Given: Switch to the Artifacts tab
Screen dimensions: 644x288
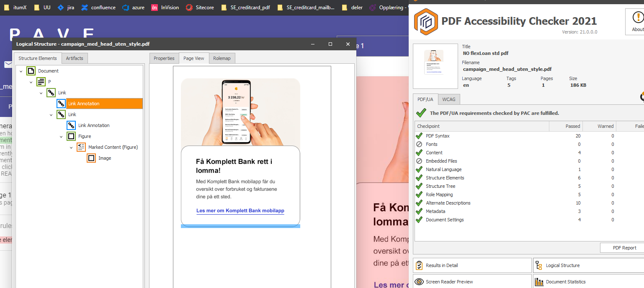Looking at the screenshot, I should (75, 58).
